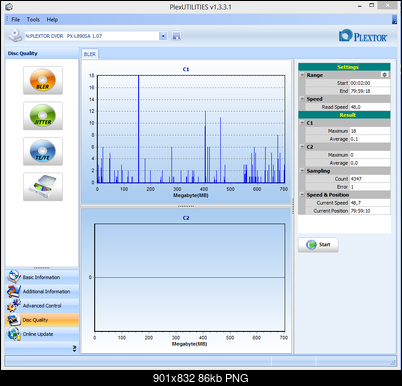Click the Online Update globe icon
Screen dimensions: 402x386
point(14,334)
